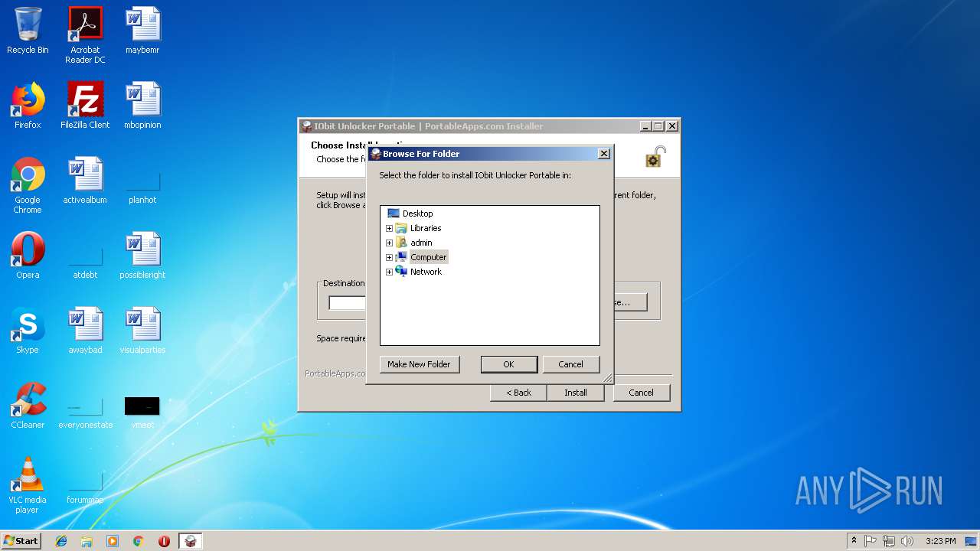Open the media player taskbar icon
The image size is (980, 551).
(113, 541)
